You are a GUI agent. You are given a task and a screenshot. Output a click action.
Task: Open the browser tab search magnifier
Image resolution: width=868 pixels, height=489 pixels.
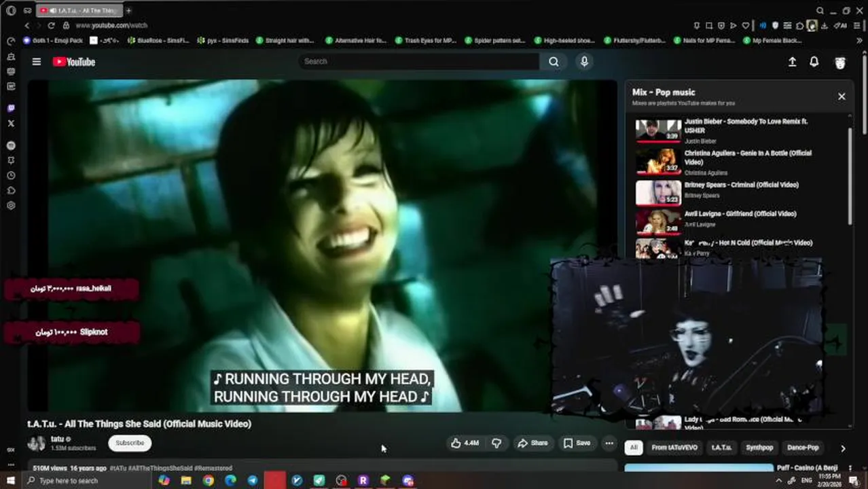pyautogui.click(x=820, y=10)
